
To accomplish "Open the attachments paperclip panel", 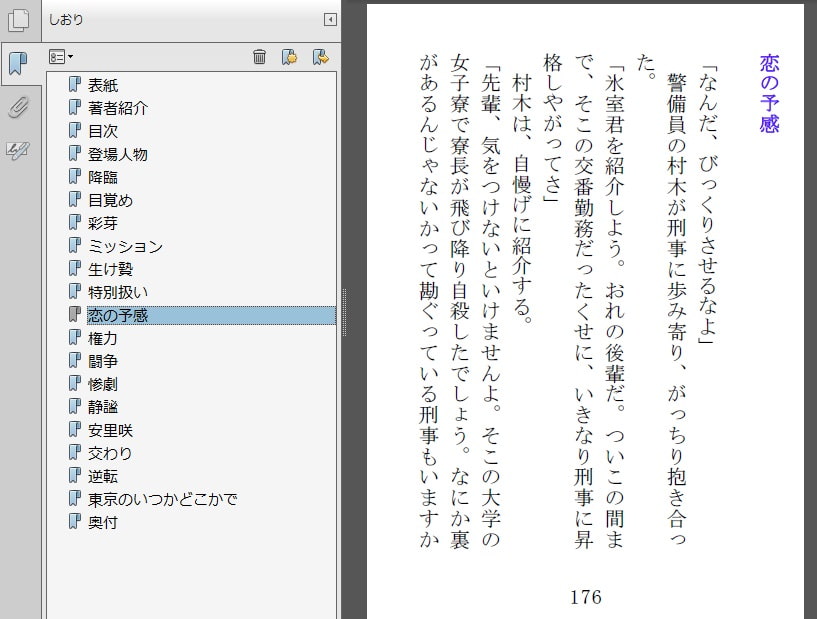I will [x=18, y=107].
